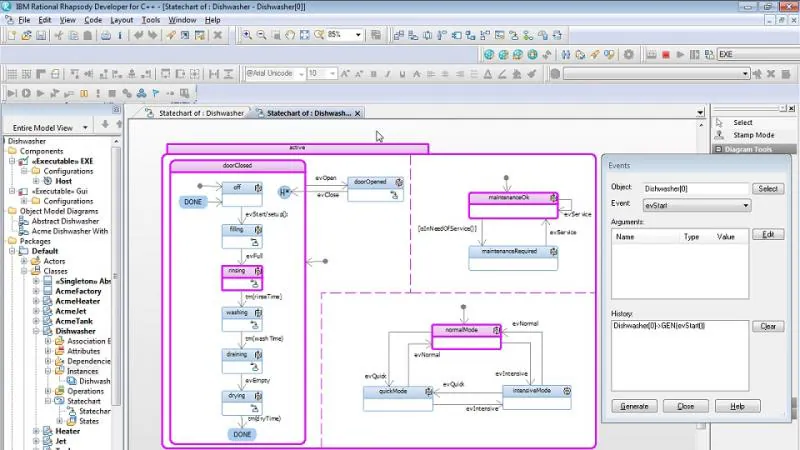Image resolution: width=800 pixels, height=450 pixels.
Task: Click the Cut scissors icon
Action: click(59, 35)
